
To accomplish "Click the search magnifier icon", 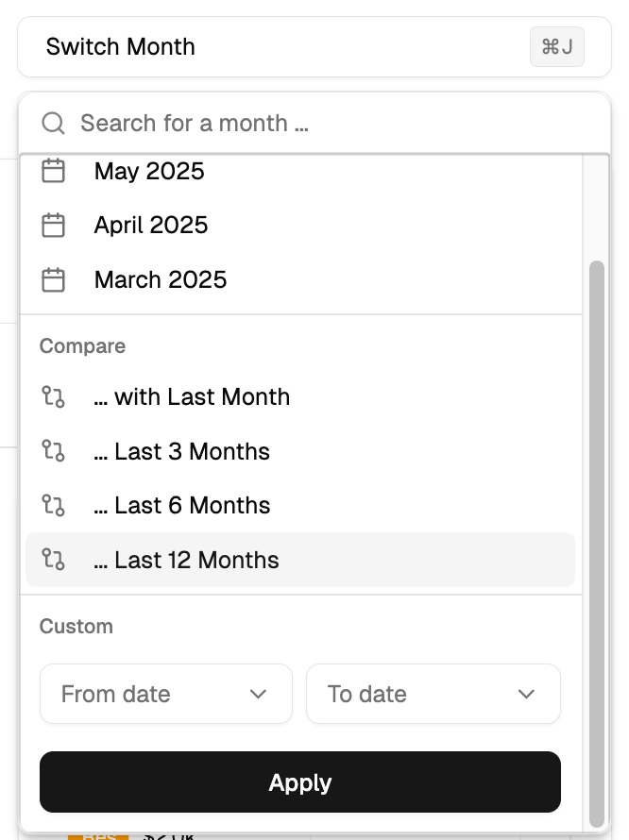I will coord(54,124).
